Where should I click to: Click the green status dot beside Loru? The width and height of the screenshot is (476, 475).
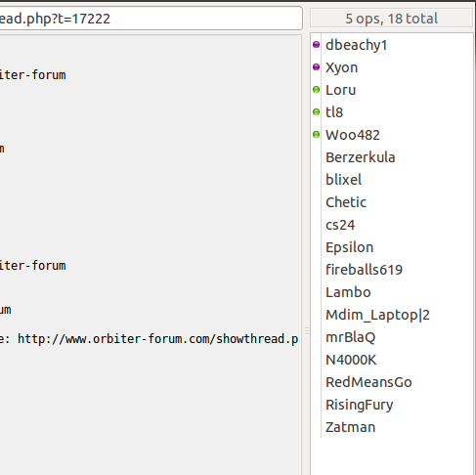pyautogui.click(x=316, y=90)
